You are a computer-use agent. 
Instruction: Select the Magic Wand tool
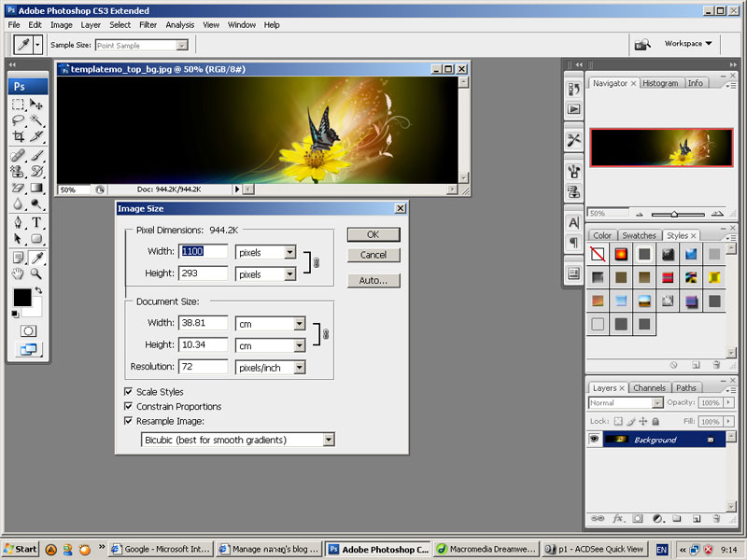(x=36, y=120)
